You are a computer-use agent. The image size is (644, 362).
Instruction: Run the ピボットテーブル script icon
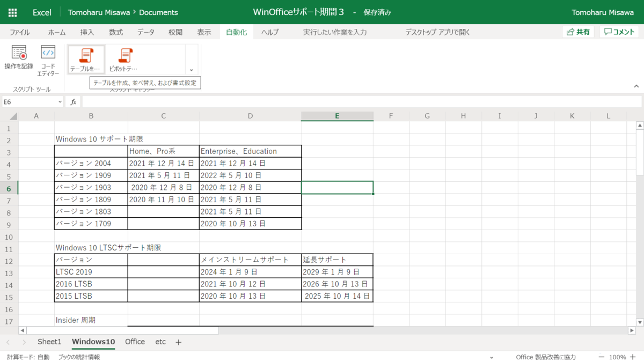click(x=125, y=58)
